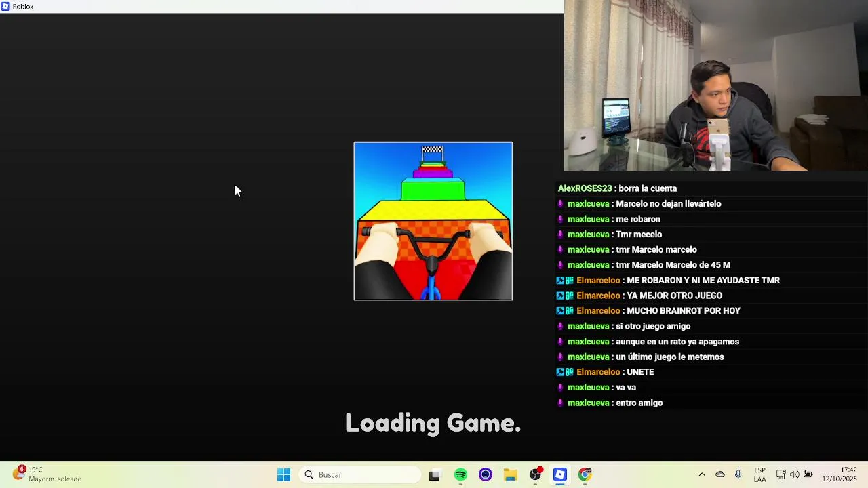This screenshot has height=488, width=868.
Task: Click chat message 'Tmr mecelo'
Action: 639,235
